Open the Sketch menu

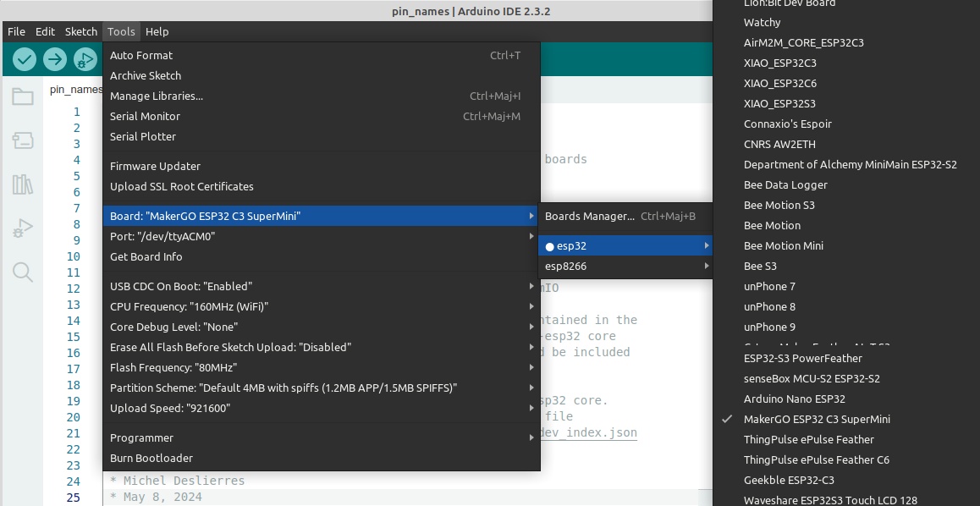pos(81,31)
